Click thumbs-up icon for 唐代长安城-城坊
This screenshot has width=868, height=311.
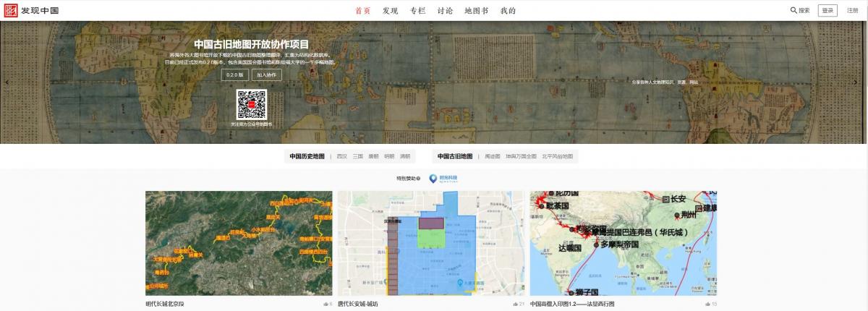(514, 304)
